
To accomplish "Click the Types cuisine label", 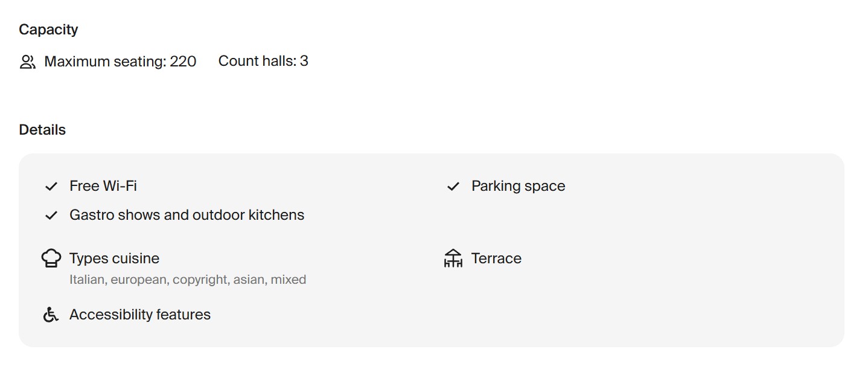I will pos(114,258).
